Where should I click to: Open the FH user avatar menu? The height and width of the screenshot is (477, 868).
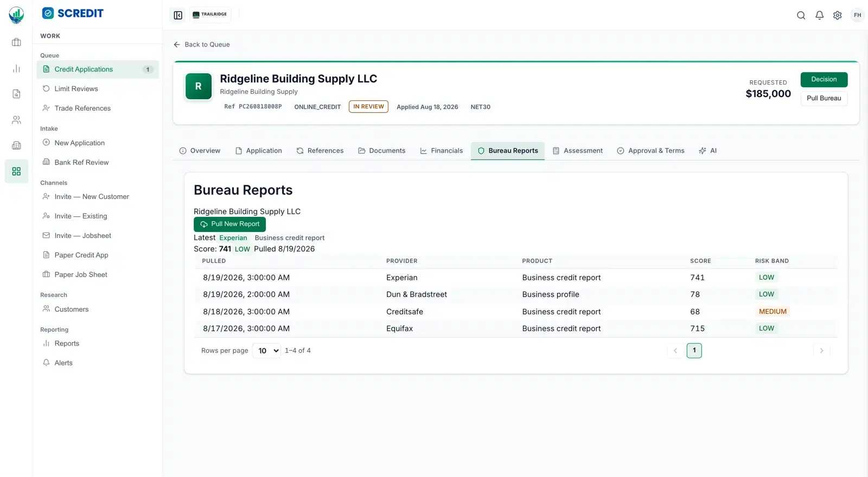(x=857, y=15)
